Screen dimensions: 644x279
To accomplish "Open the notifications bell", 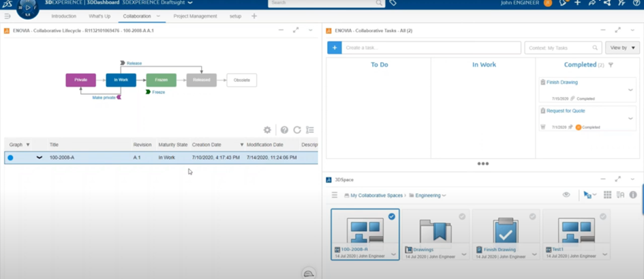I will (563, 3).
